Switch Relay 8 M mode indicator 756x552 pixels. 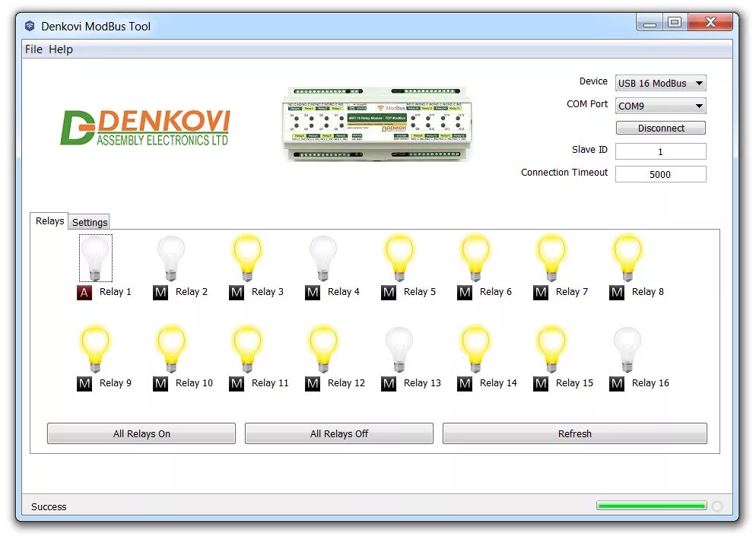[x=617, y=293]
